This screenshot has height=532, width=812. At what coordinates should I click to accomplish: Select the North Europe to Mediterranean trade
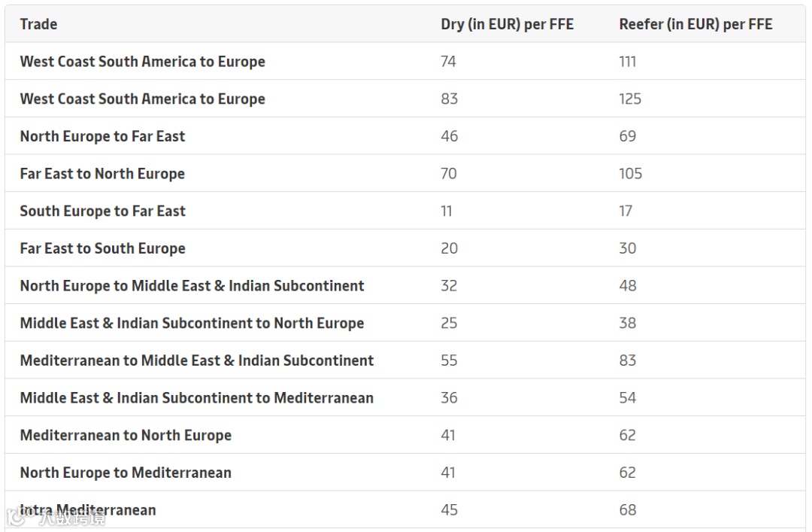[126, 473]
